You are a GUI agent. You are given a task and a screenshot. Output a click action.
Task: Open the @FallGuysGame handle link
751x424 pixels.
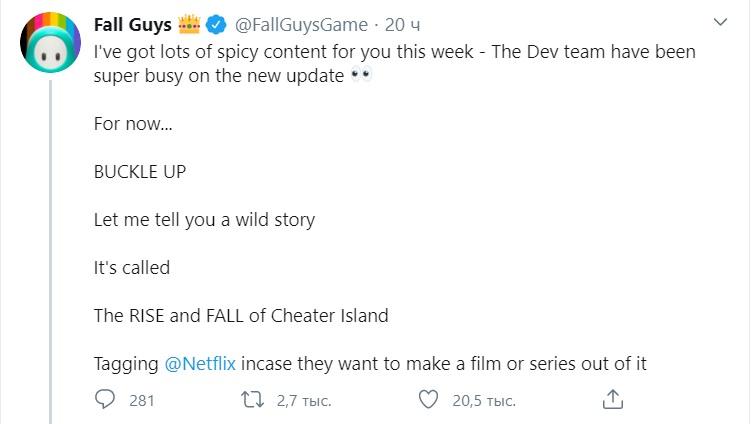[x=300, y=26]
